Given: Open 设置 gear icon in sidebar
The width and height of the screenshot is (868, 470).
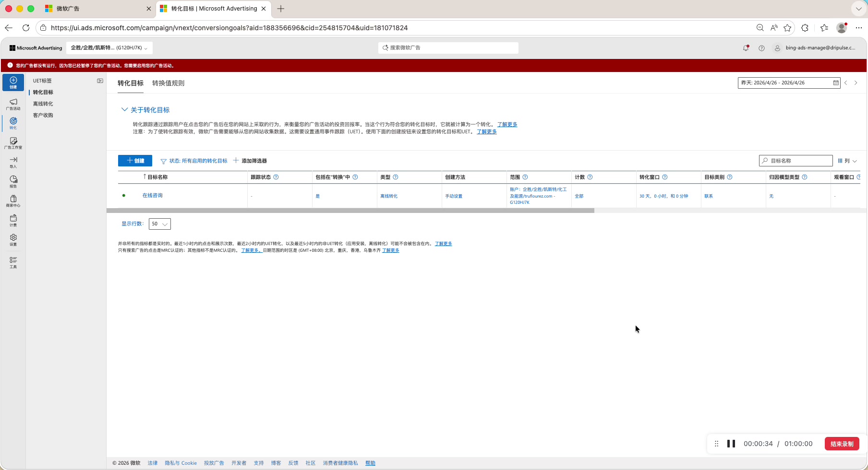Looking at the screenshot, I should 13,240.
